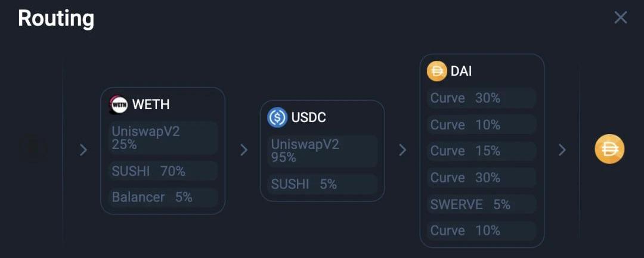Select the topmost Curve 30% entry

481,98
